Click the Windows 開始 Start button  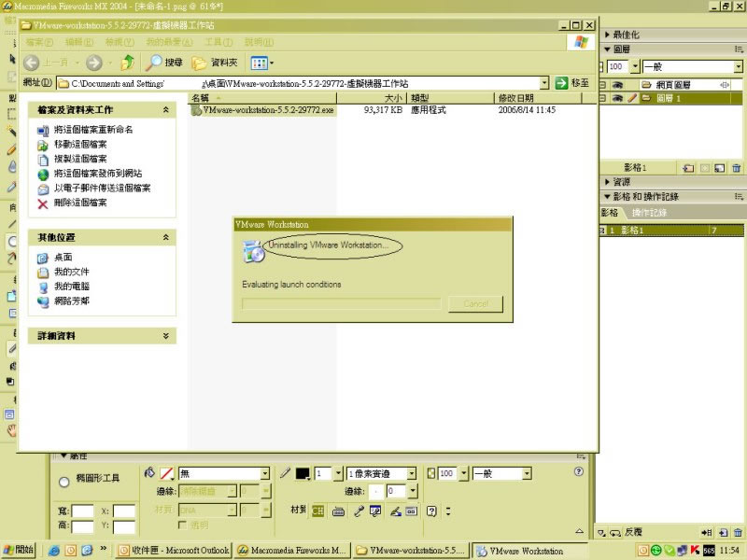19,550
